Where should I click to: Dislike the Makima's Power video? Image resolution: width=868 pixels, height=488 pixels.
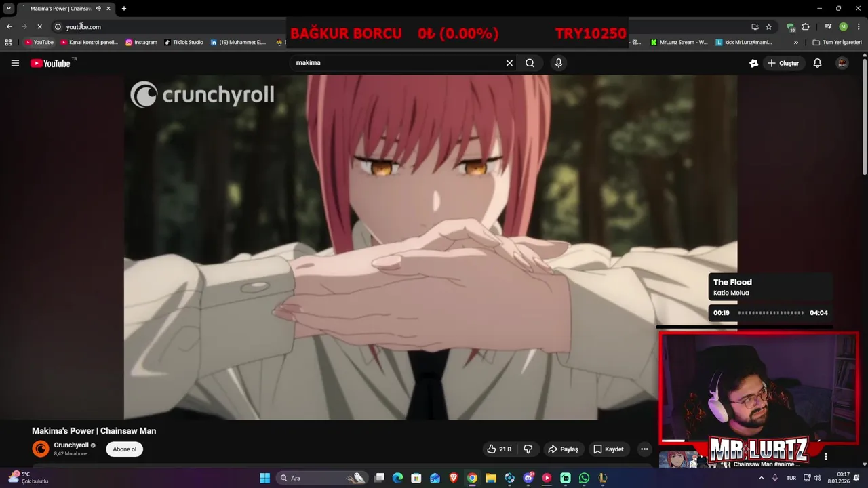(x=528, y=449)
